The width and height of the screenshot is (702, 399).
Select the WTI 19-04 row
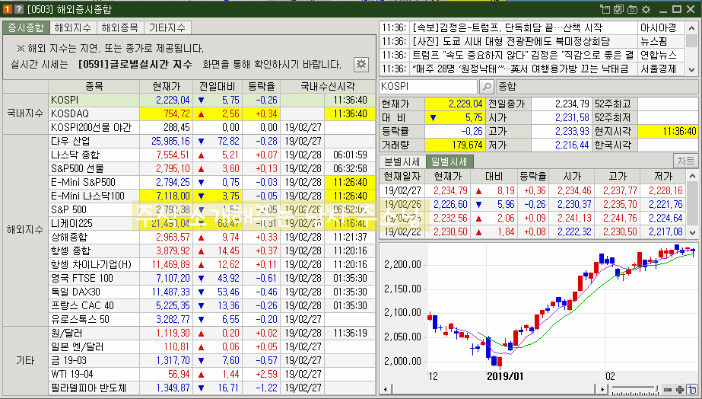[212, 374]
